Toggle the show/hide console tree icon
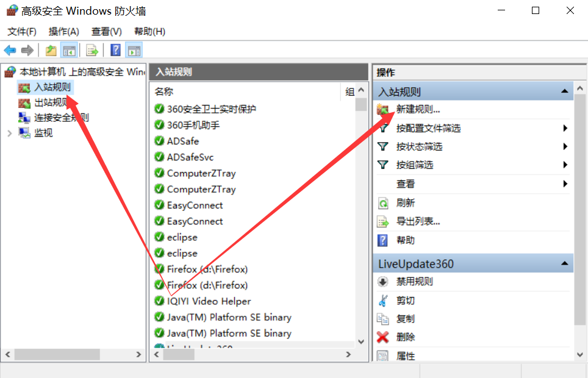Screen dimensions: 588x378 tap(69, 50)
